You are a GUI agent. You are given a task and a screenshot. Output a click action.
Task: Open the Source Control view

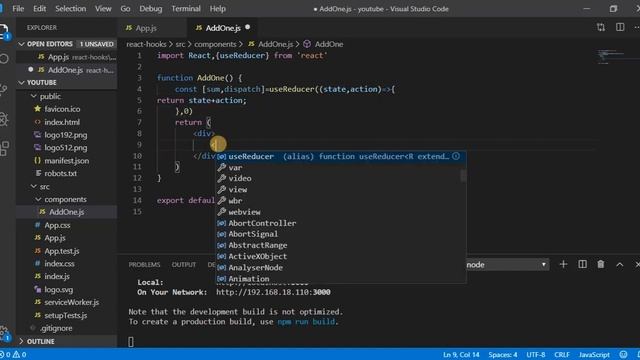[x=4, y=89]
